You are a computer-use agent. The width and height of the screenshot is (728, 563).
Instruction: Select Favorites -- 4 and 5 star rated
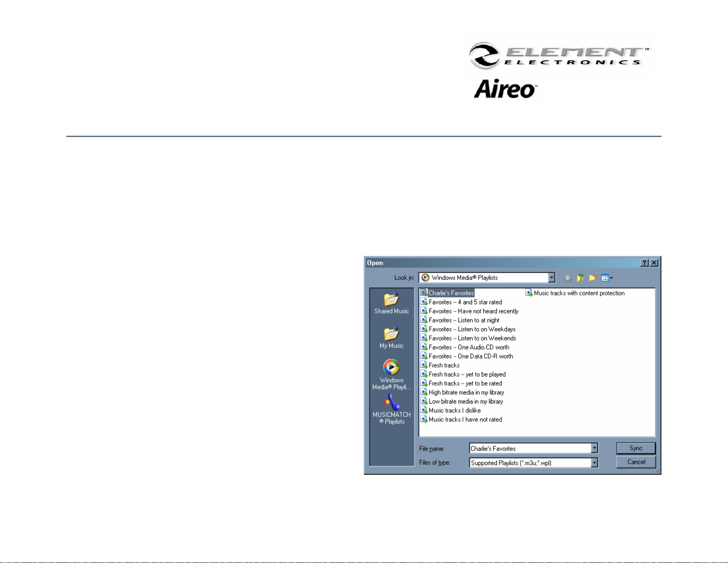pyautogui.click(x=461, y=302)
